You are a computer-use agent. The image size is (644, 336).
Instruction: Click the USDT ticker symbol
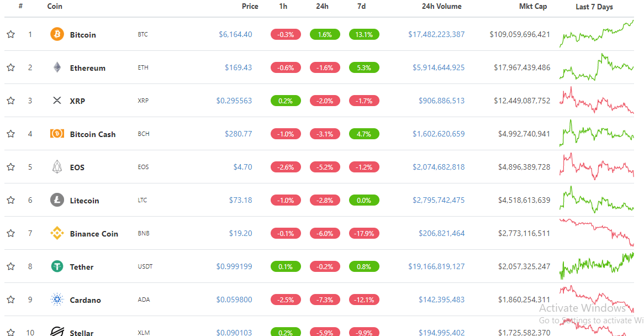[145, 266]
